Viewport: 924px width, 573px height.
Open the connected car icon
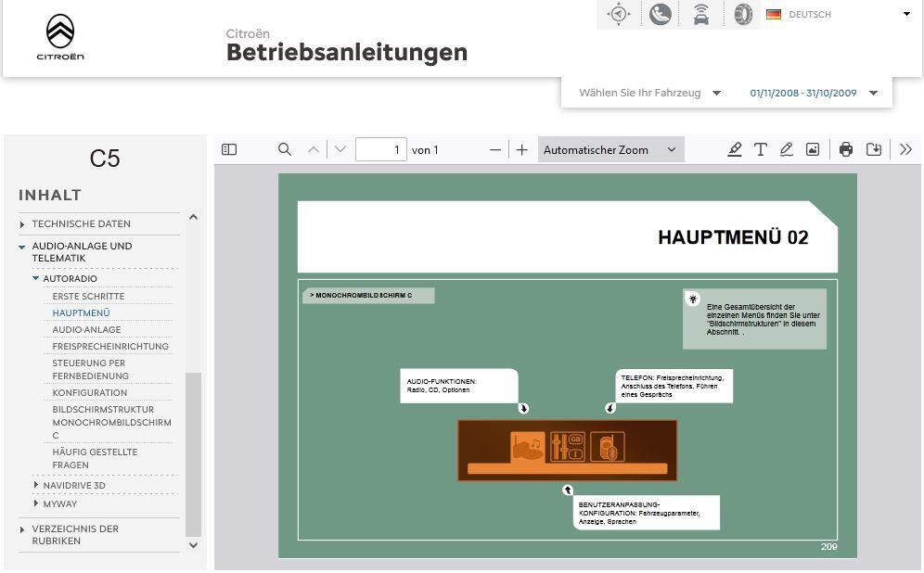click(x=700, y=14)
